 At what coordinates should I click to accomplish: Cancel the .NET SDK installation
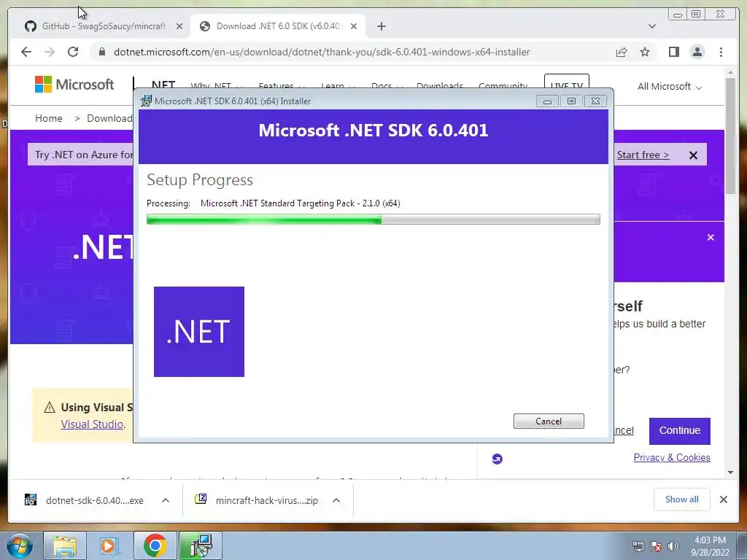point(549,421)
